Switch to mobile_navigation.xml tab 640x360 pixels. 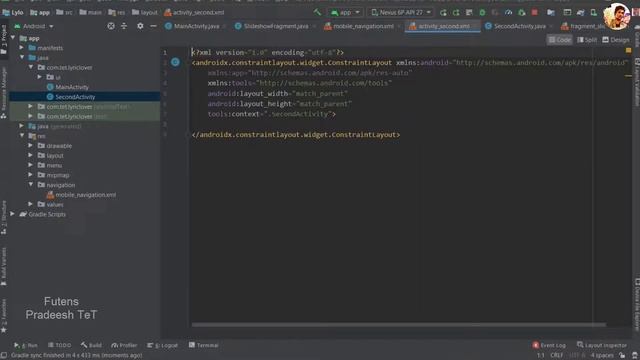coord(362,26)
